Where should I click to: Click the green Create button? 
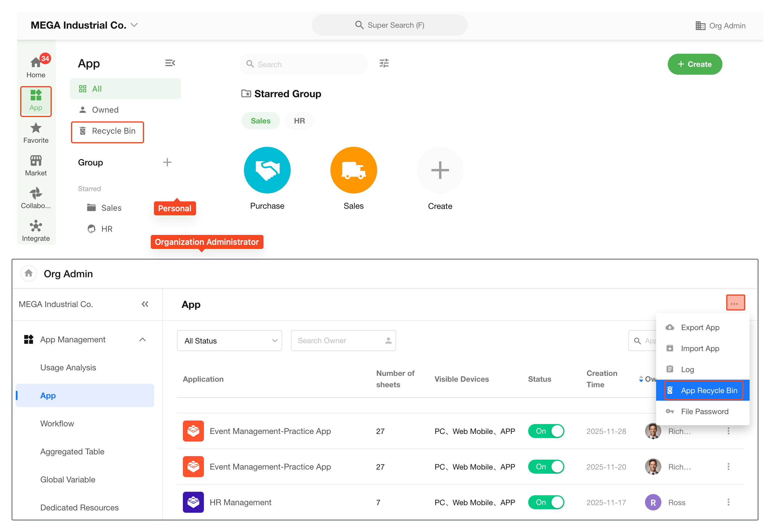coord(695,64)
